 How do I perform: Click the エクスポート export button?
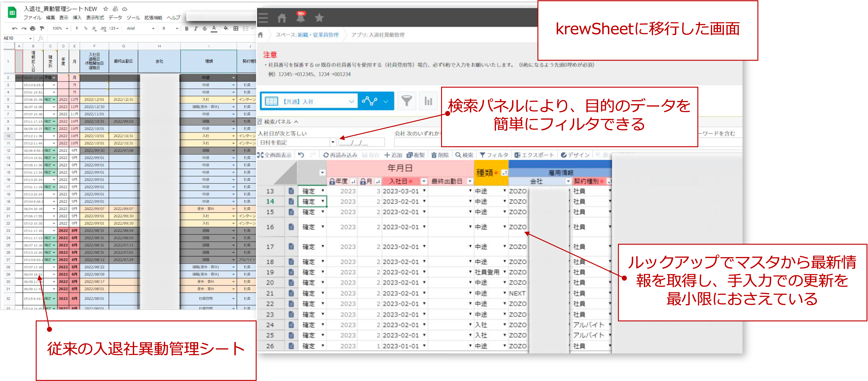click(534, 155)
